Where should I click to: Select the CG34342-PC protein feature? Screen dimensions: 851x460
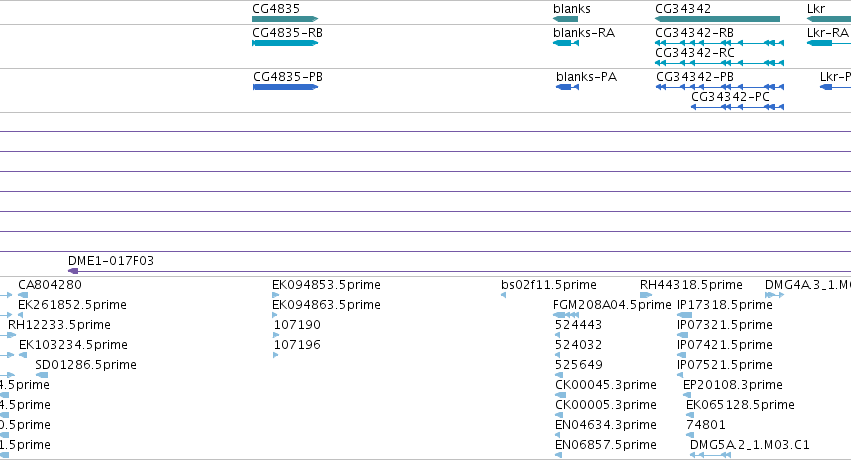738,107
